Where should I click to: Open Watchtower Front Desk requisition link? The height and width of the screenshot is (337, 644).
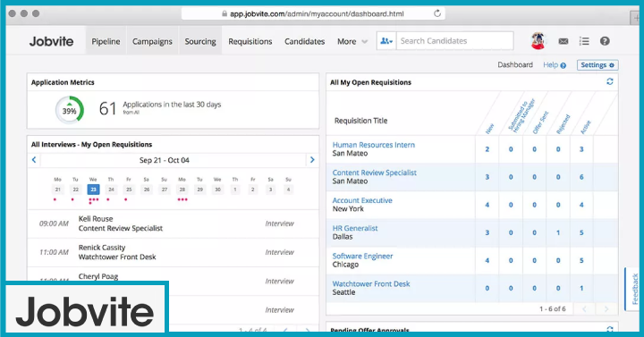(x=371, y=283)
